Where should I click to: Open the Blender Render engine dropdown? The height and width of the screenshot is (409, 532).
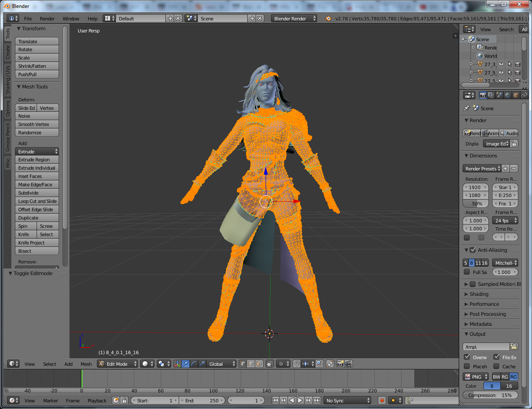click(x=294, y=18)
